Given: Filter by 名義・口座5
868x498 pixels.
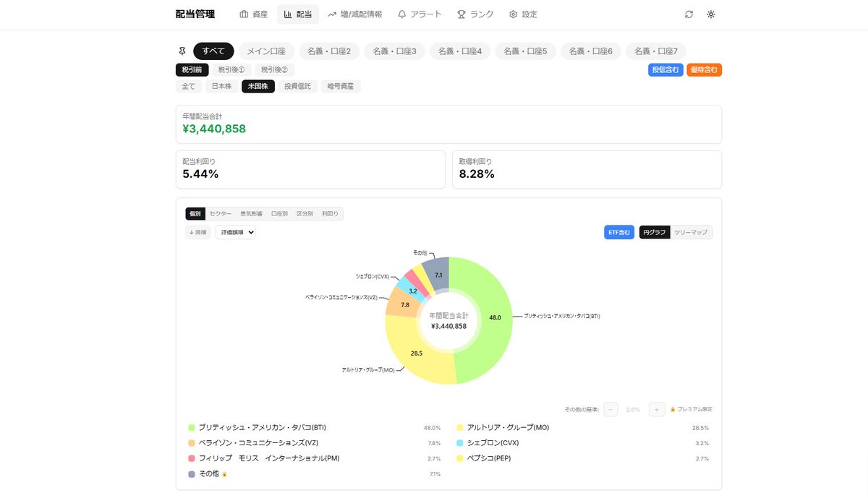Looking at the screenshot, I should point(526,51).
